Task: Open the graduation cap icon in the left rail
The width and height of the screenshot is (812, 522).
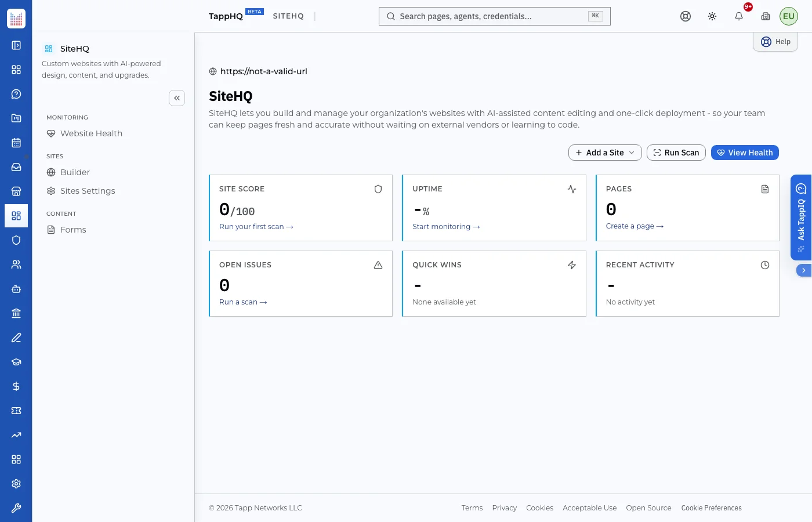Action: coord(16,362)
